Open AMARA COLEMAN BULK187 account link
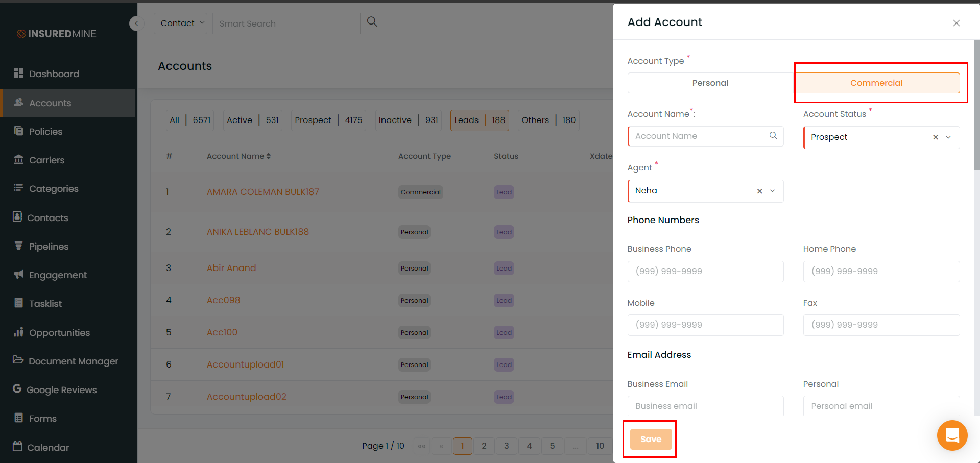 click(x=262, y=192)
